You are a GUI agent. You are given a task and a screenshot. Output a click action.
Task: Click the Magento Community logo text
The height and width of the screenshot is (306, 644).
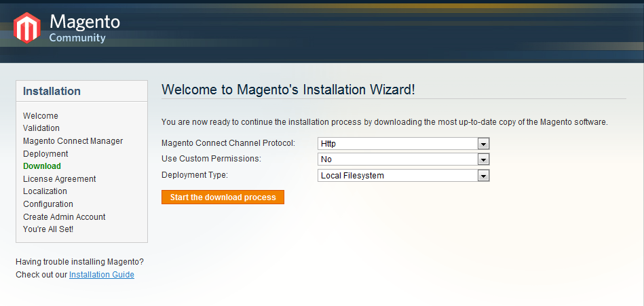pyautogui.click(x=85, y=28)
